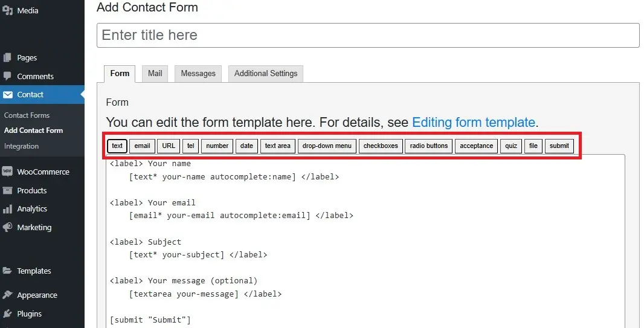Open the Messages tab

[x=198, y=74]
